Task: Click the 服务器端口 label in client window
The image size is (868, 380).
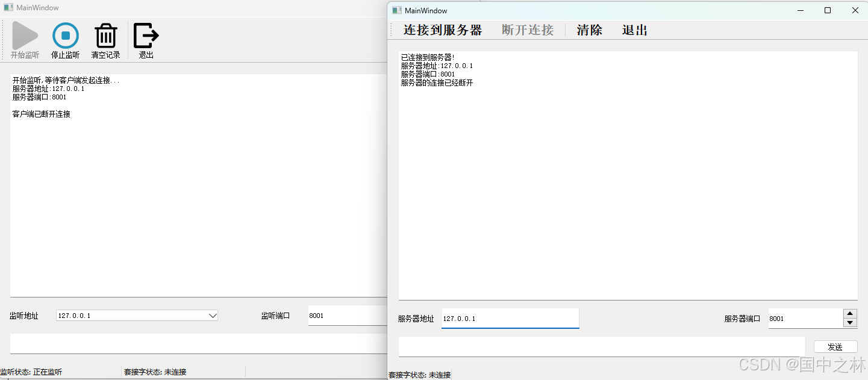Action: 743,319
